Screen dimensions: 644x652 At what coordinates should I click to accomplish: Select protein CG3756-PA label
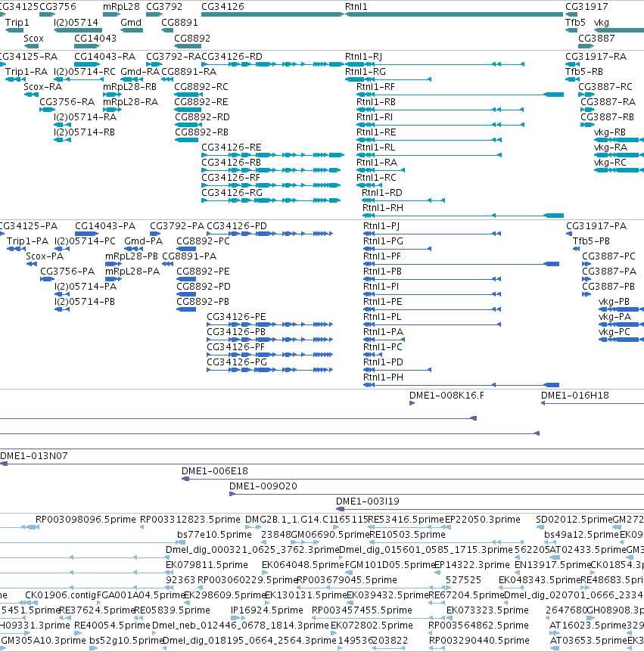pos(67,272)
